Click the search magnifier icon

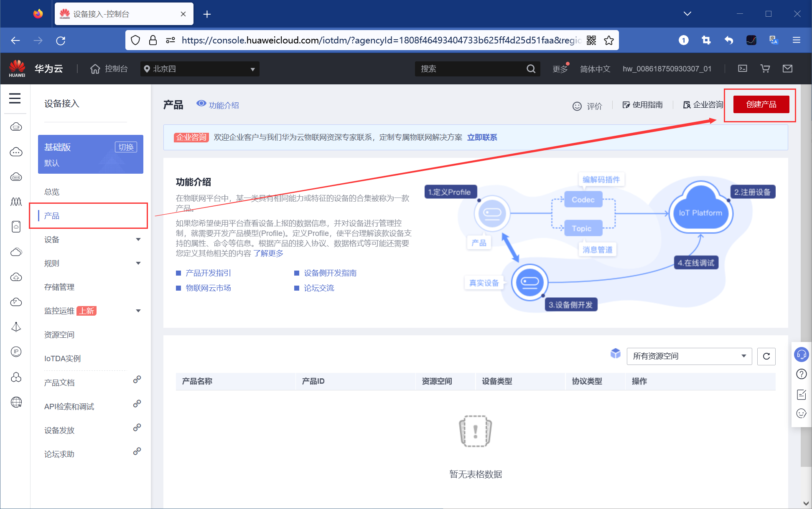tap(531, 68)
